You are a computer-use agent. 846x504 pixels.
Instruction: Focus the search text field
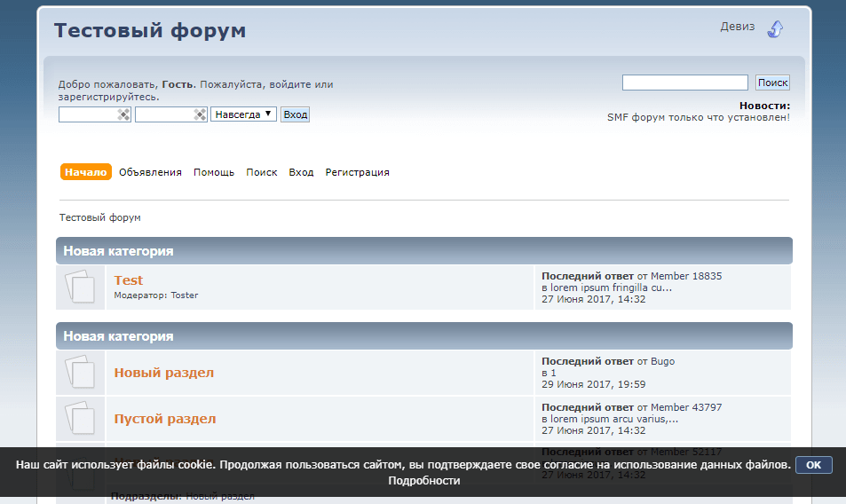pos(684,83)
